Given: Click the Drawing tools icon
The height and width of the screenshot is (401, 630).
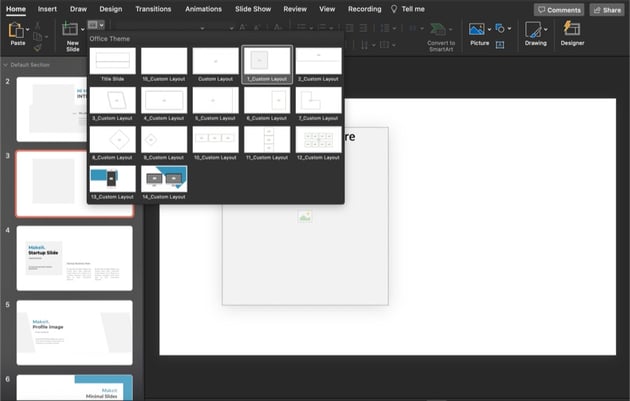Looking at the screenshot, I should [536, 31].
